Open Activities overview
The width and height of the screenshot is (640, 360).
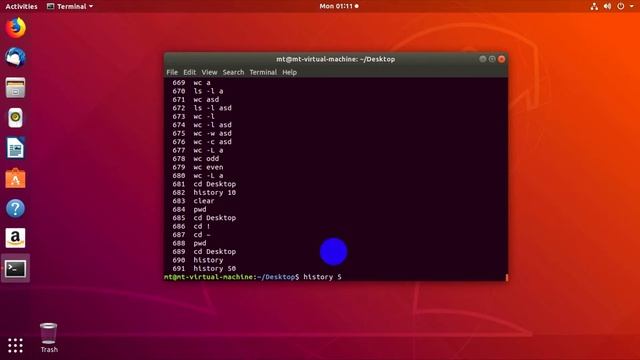click(21, 6)
